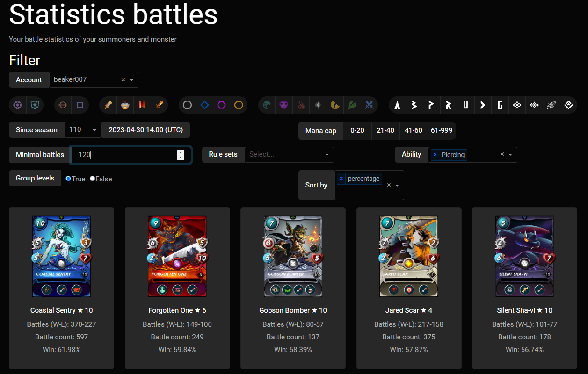
Task: Expand the Ability dropdown arrow
Action: pyautogui.click(x=510, y=155)
